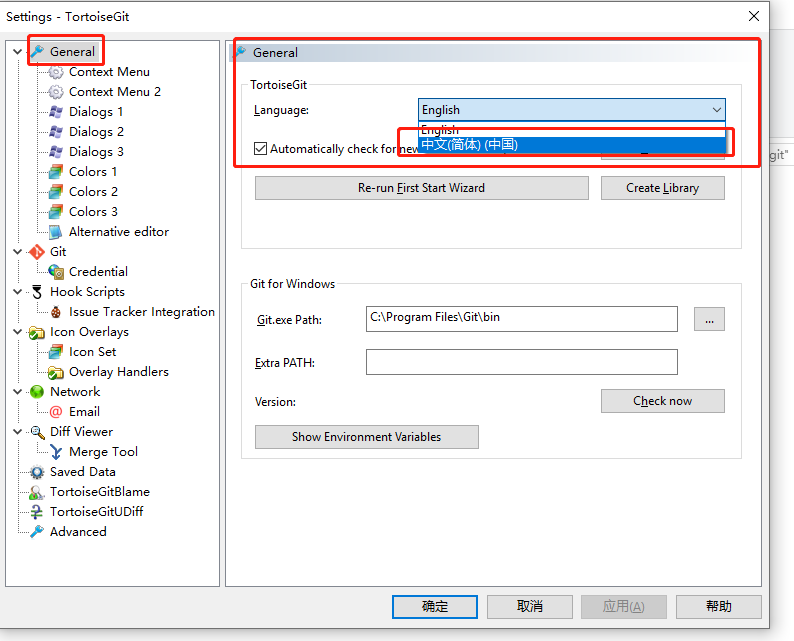Image resolution: width=794 pixels, height=641 pixels.
Task: Open help with 帮助 button
Action: (x=719, y=607)
